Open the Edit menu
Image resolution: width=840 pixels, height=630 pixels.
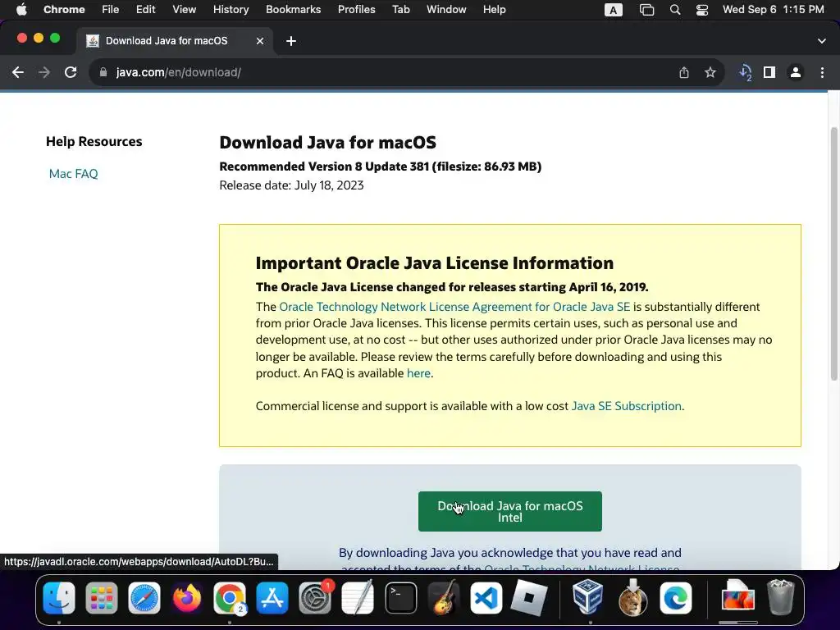click(x=145, y=10)
